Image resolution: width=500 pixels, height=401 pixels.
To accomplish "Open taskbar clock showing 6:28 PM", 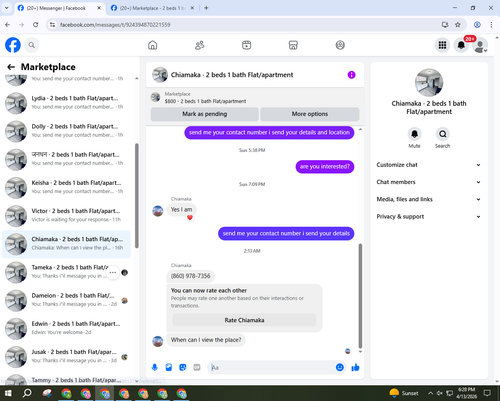I will 466,393.
